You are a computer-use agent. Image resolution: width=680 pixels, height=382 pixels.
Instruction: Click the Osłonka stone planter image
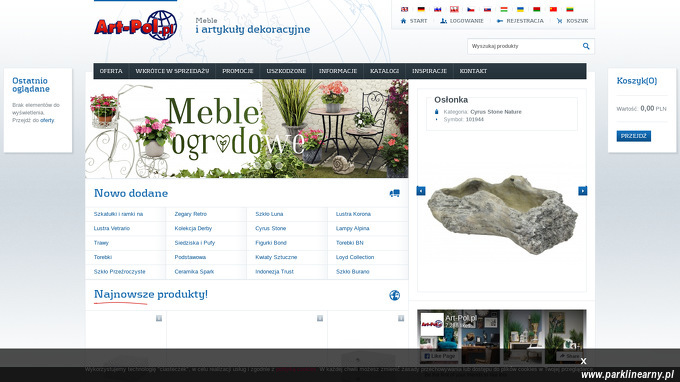point(502,214)
